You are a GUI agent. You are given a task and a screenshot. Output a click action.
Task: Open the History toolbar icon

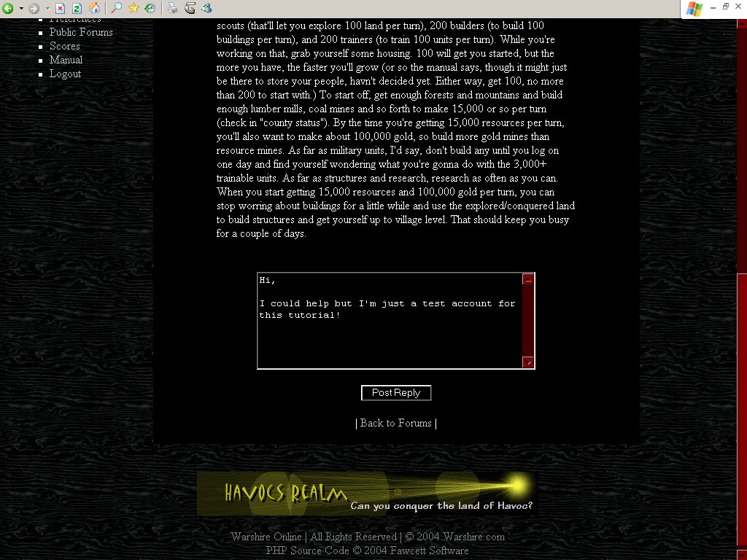tap(150, 8)
